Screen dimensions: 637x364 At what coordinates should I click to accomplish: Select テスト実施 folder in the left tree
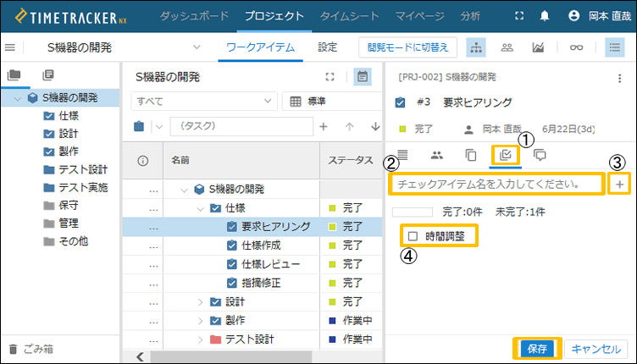tap(75, 187)
